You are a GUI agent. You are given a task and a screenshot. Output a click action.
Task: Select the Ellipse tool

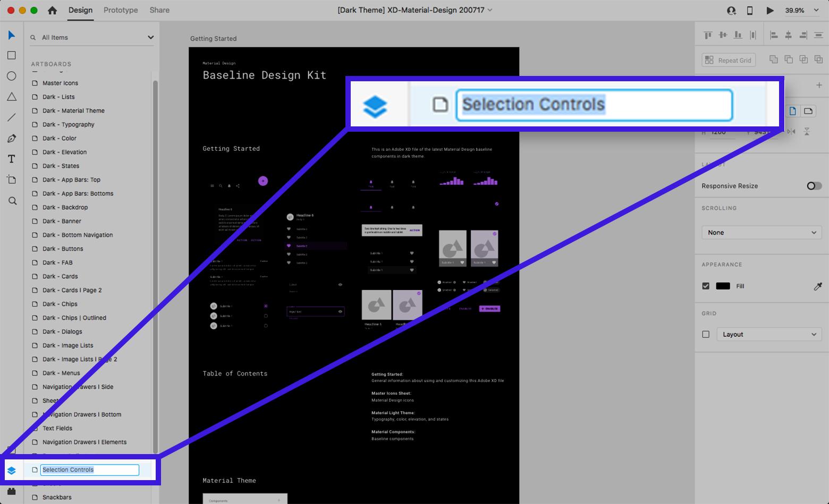pos(12,76)
